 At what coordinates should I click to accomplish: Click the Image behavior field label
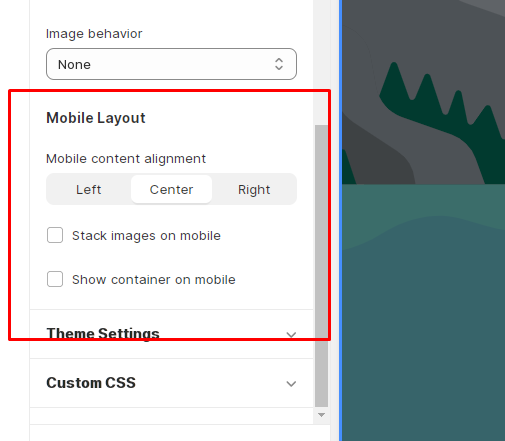[94, 34]
